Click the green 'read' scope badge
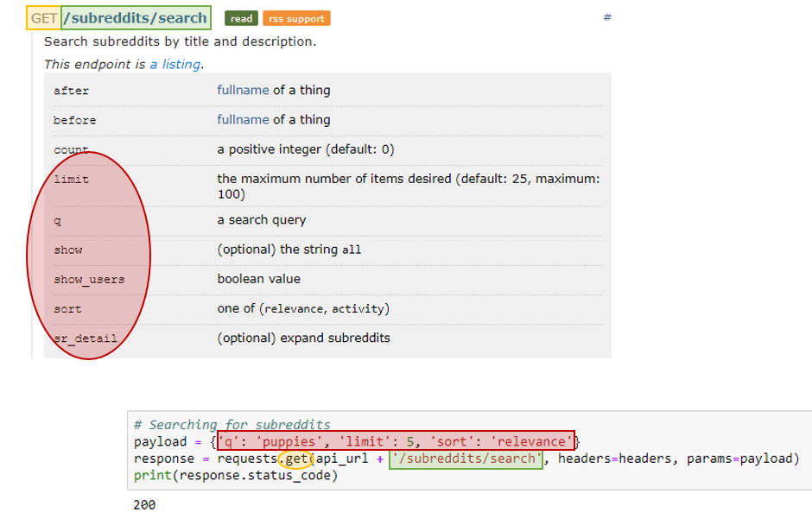812x519 pixels. point(241,18)
